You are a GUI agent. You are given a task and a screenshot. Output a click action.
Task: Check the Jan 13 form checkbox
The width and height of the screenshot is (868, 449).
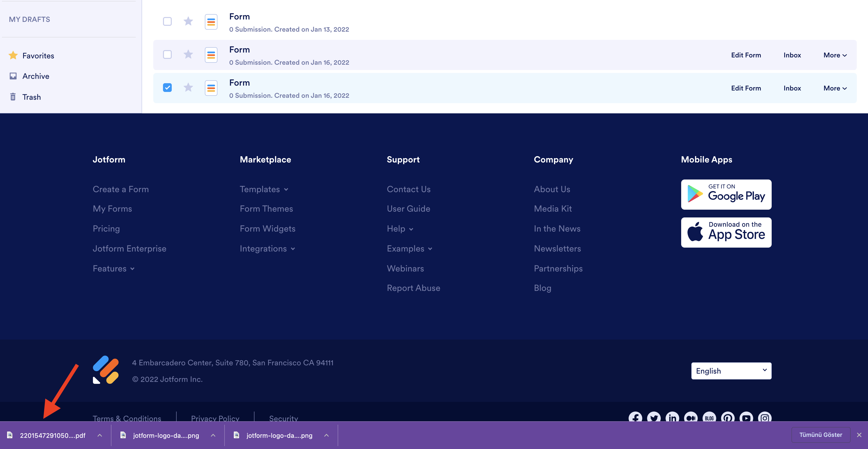(167, 22)
